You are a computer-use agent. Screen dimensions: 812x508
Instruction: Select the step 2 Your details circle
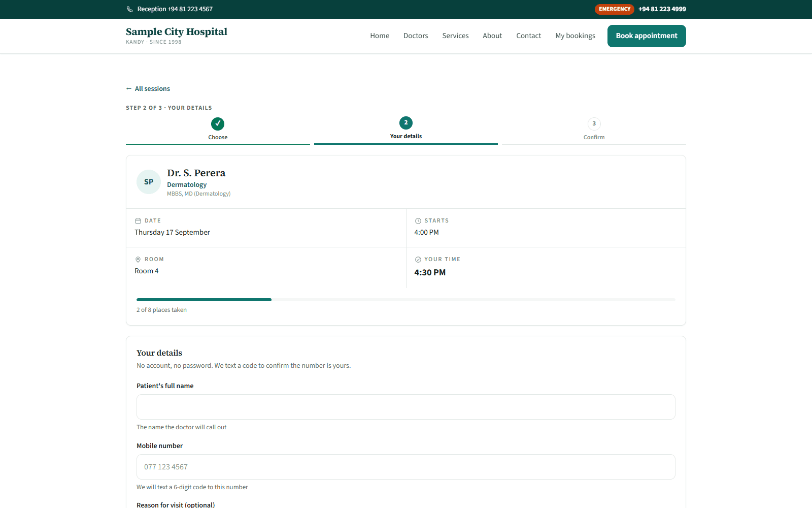click(x=406, y=123)
